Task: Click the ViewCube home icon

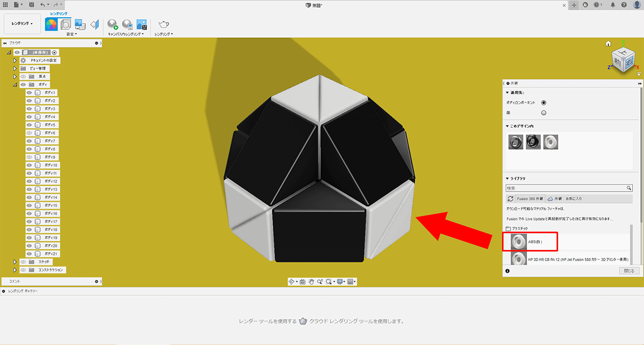Action: pyautogui.click(x=609, y=43)
